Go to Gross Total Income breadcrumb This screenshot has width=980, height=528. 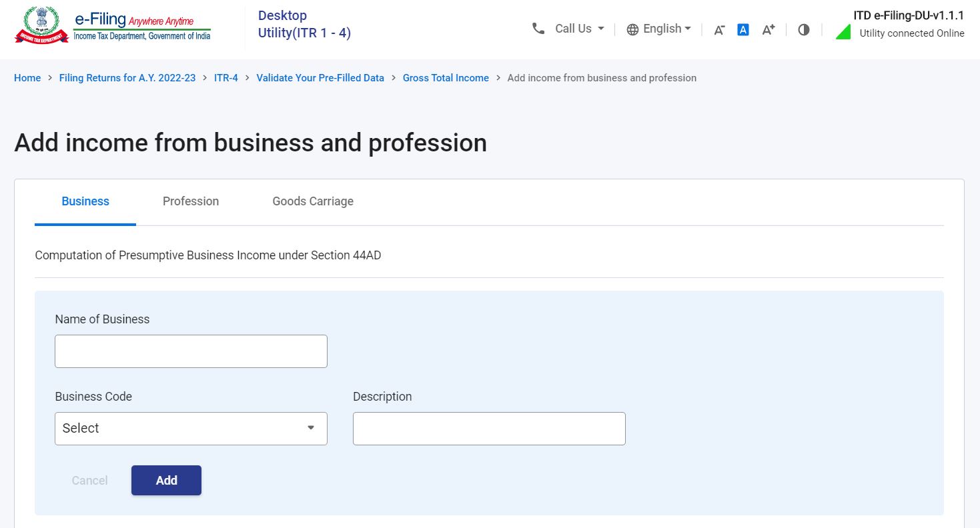coord(445,77)
